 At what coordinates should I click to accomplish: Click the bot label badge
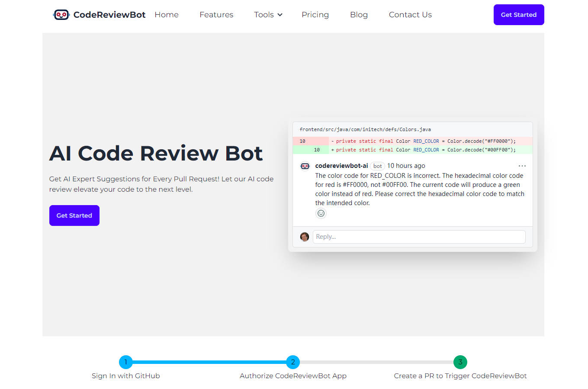[378, 166]
